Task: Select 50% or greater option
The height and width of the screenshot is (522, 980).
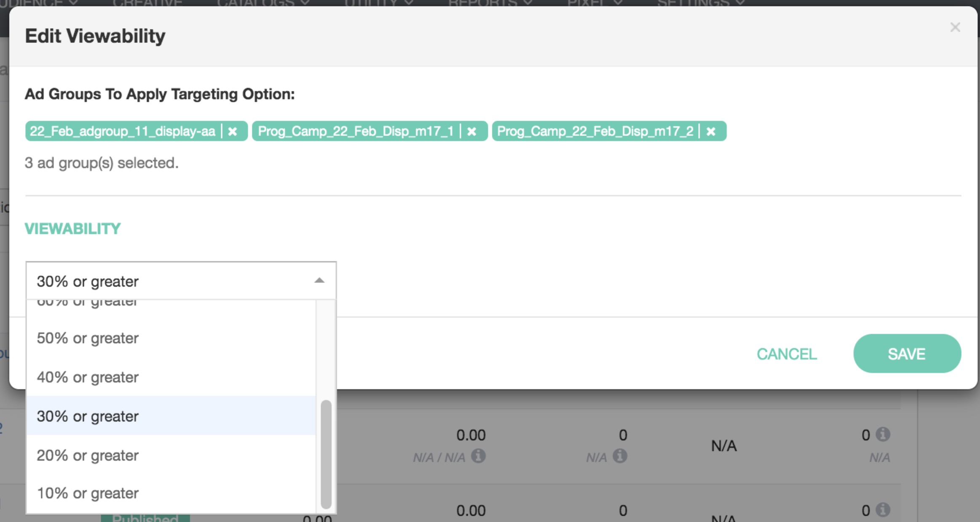Action: point(87,338)
